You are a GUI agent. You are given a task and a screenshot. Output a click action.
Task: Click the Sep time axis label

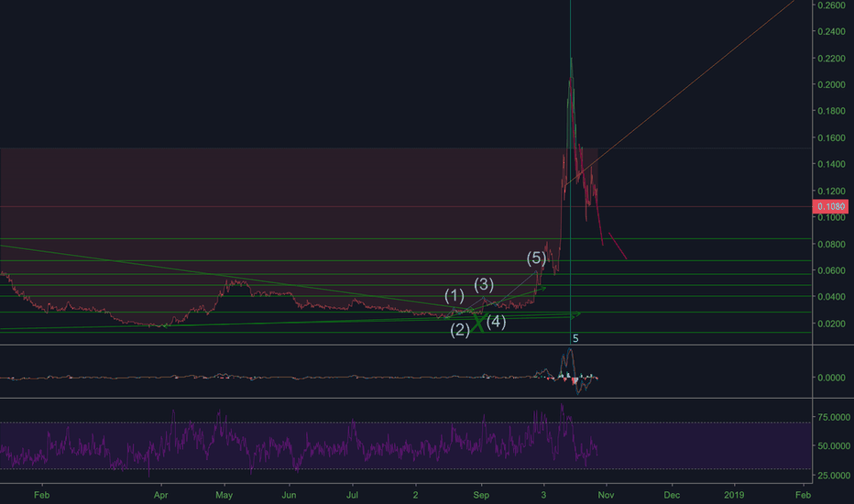[x=481, y=495]
